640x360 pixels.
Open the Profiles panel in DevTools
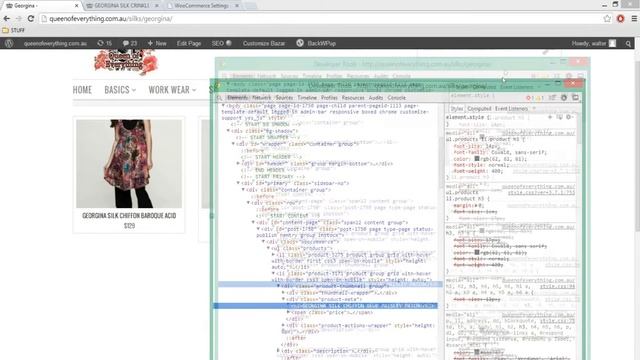329,98
